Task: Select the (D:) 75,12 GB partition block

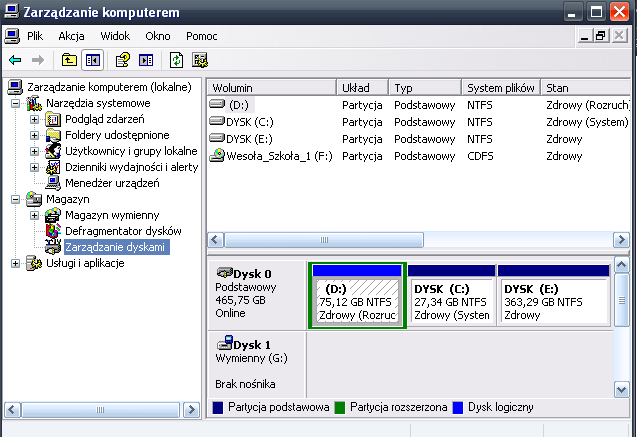Action: pyautogui.click(x=357, y=295)
